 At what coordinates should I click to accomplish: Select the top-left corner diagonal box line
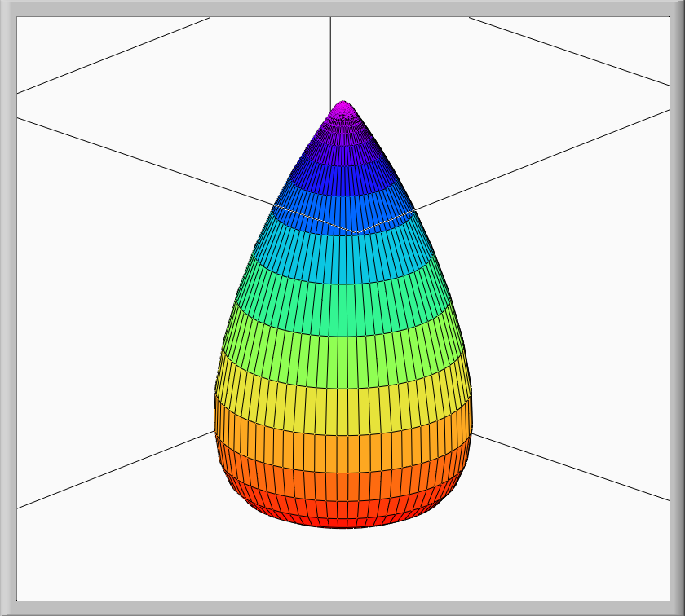[114, 55]
